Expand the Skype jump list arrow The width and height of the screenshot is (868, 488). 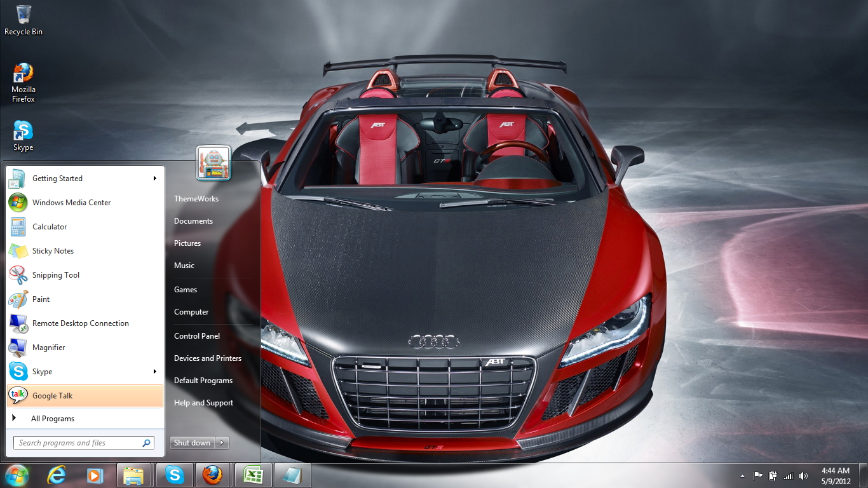tap(154, 372)
